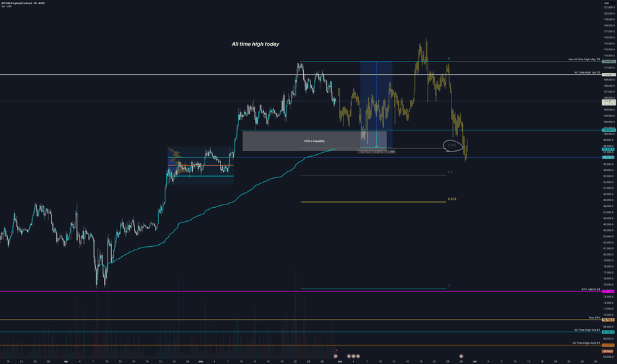617x364 pixels.
Task: Select the FVG + Liquidity gray rectangle
Action: click(314, 141)
